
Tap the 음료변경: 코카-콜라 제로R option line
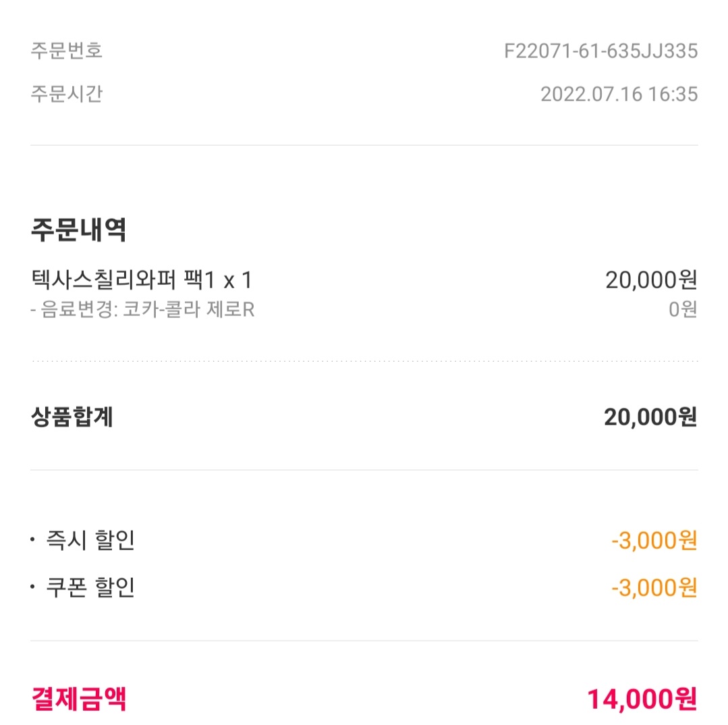[x=142, y=311]
